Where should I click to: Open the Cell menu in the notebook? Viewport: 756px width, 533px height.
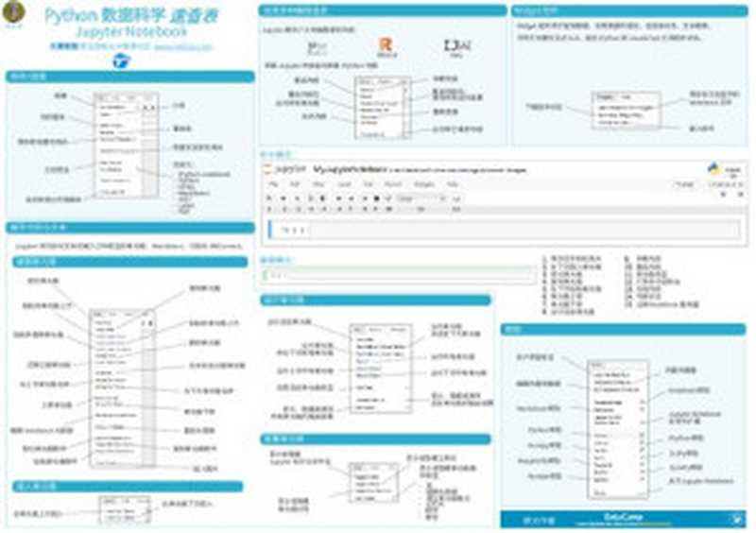pyautogui.click(x=368, y=184)
